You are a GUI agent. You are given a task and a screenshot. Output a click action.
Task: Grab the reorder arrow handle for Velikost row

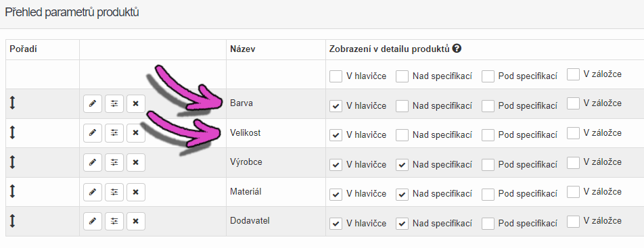(x=12, y=132)
